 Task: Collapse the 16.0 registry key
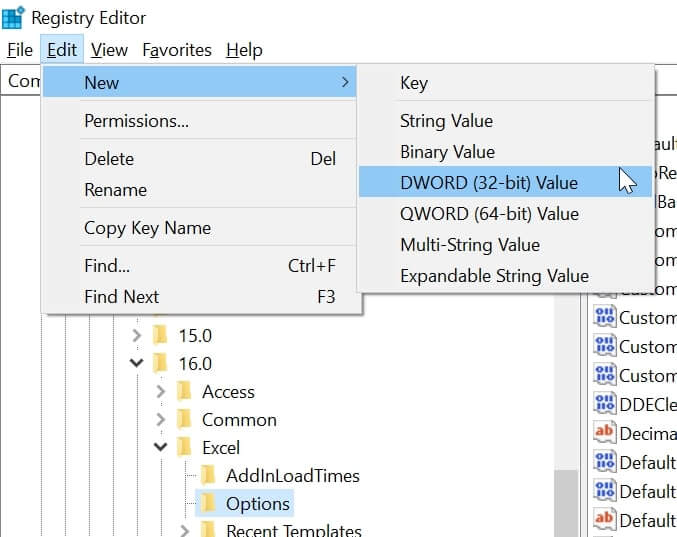[137, 363]
